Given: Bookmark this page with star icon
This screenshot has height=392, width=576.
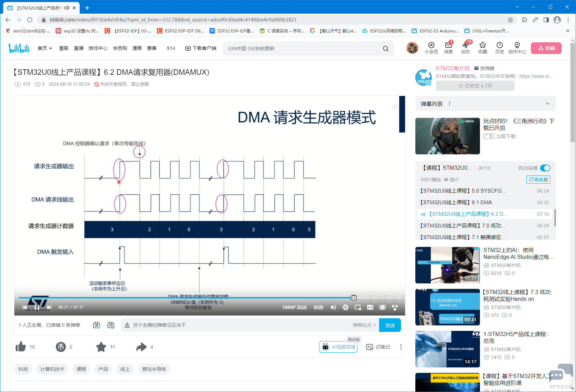Looking at the screenshot, I should [510, 20].
